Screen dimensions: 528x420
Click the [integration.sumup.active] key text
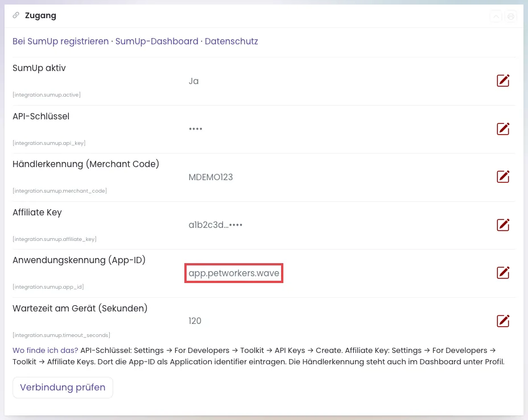pos(47,95)
